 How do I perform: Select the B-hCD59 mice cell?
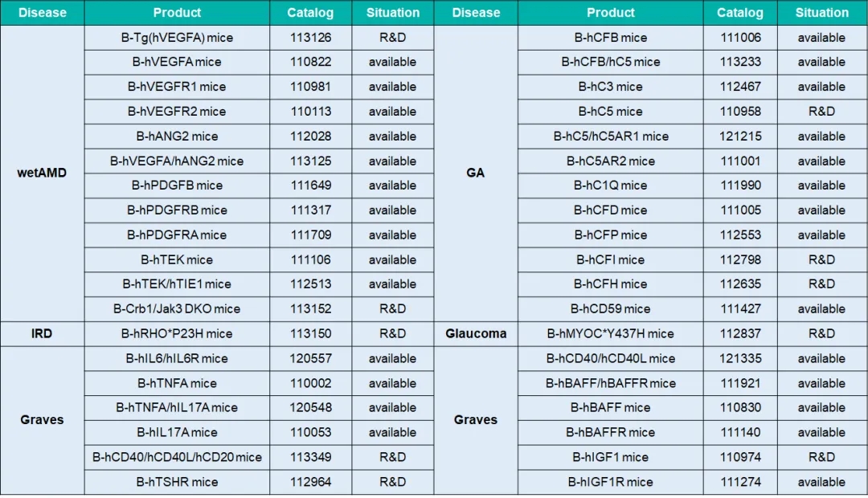(610, 308)
